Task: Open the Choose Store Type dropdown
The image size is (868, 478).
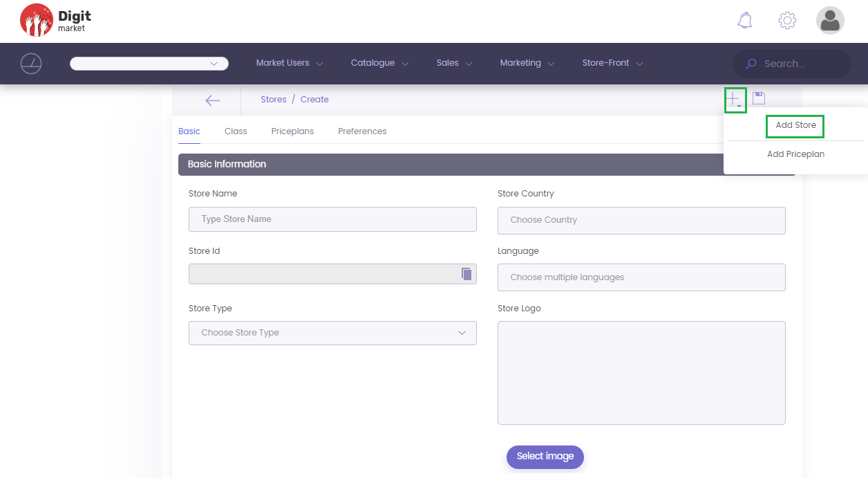Action: coord(332,333)
